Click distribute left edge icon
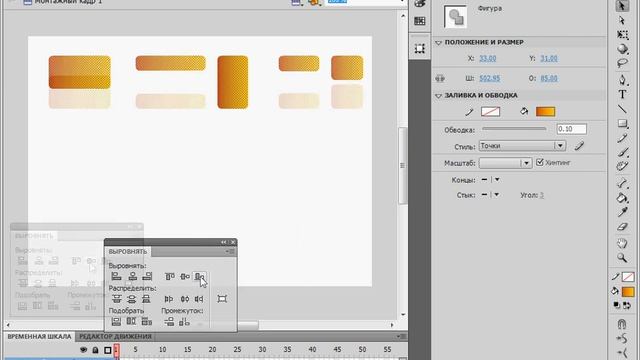 [169, 299]
